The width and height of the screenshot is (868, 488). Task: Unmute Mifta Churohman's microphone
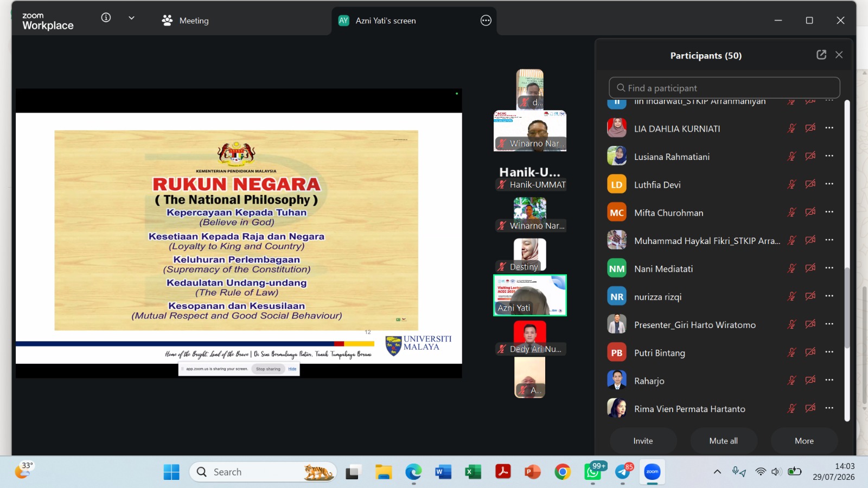792,212
